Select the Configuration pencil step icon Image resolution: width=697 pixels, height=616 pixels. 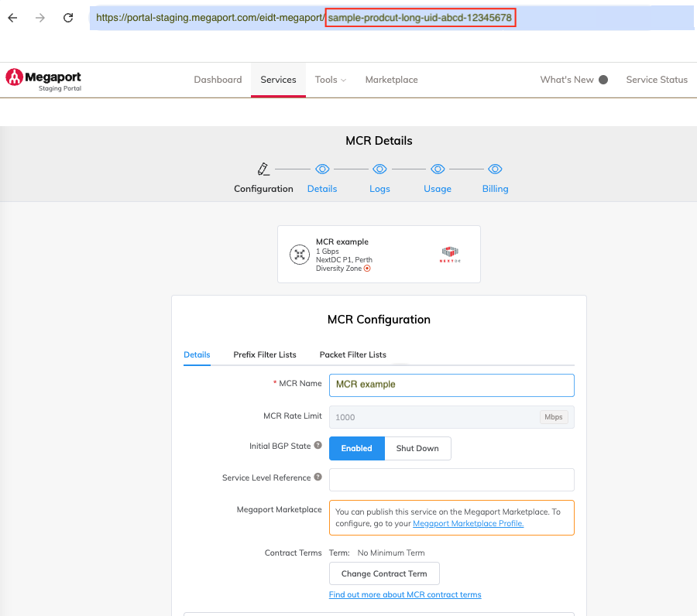click(x=263, y=169)
